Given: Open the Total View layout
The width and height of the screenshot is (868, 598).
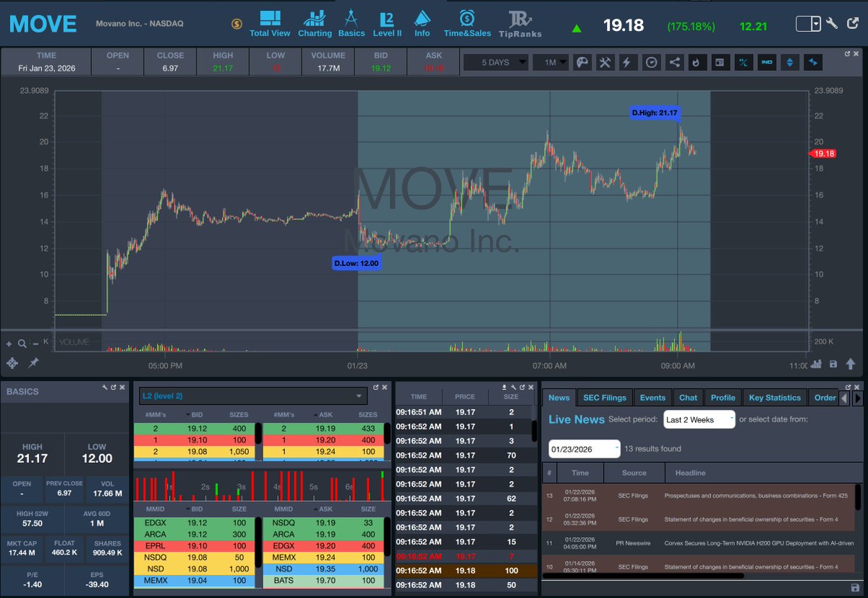Looking at the screenshot, I should coord(270,23).
